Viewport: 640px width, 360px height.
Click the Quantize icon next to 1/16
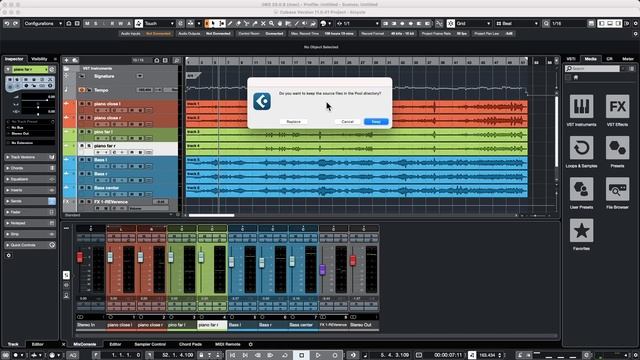546,24
